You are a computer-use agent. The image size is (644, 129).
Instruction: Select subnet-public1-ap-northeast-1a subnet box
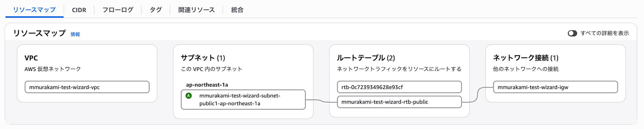pyautogui.click(x=243, y=99)
